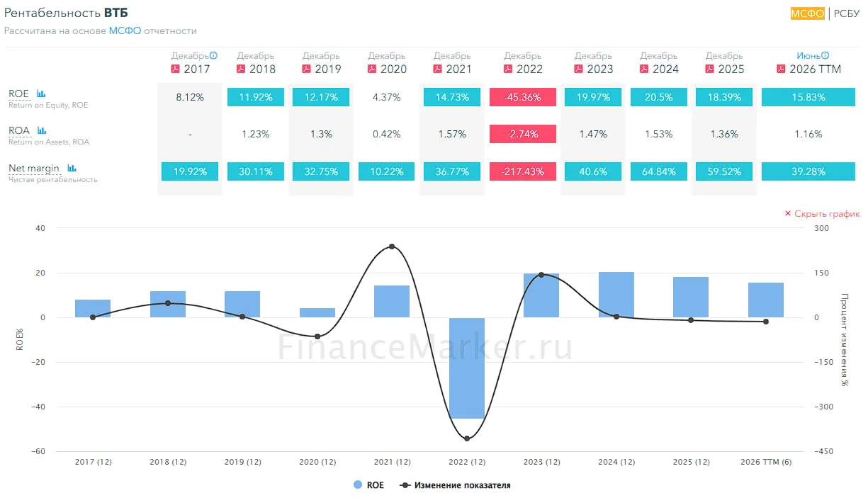Switch to the МСФО reporting tab
The image size is (868, 498).
(808, 13)
